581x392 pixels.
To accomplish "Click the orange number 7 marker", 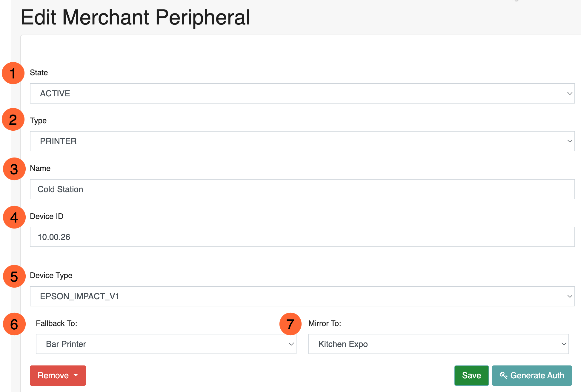I will tap(290, 324).
